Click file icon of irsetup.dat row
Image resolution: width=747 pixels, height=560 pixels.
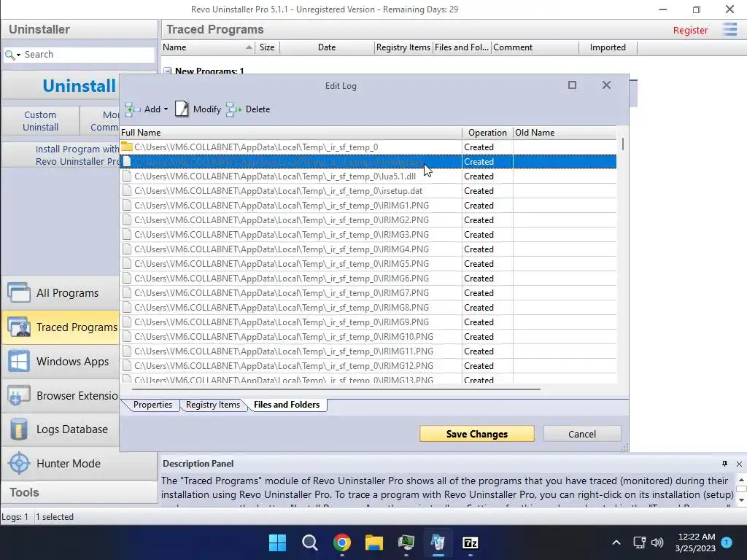(127, 191)
